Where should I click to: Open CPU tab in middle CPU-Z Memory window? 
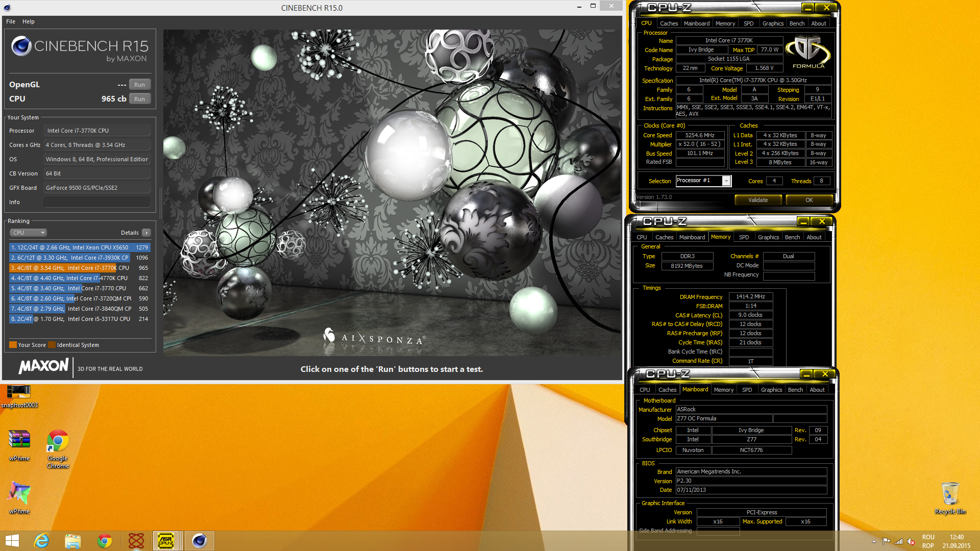click(642, 237)
